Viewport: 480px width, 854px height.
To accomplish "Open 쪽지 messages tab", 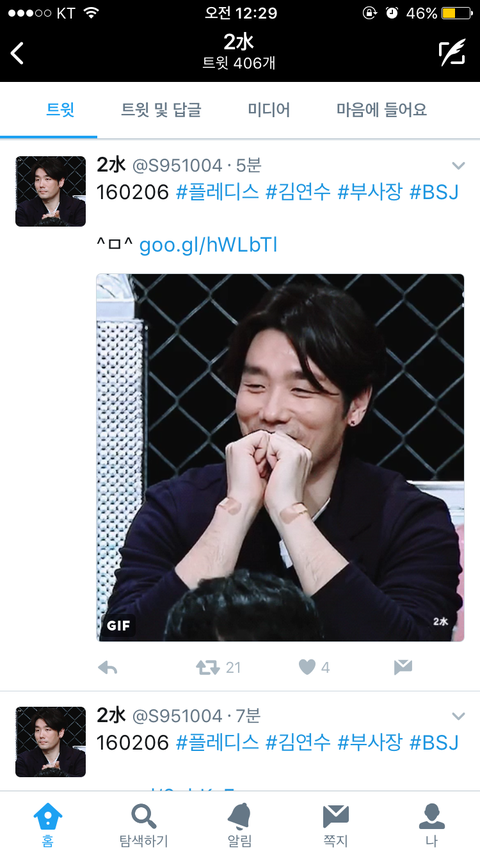I will coord(336,825).
